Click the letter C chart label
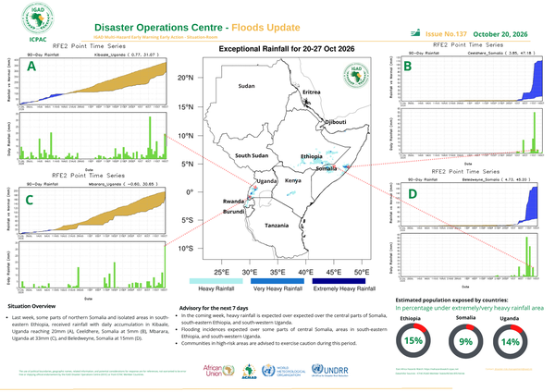The width and height of the screenshot is (555, 392). coord(29,201)
